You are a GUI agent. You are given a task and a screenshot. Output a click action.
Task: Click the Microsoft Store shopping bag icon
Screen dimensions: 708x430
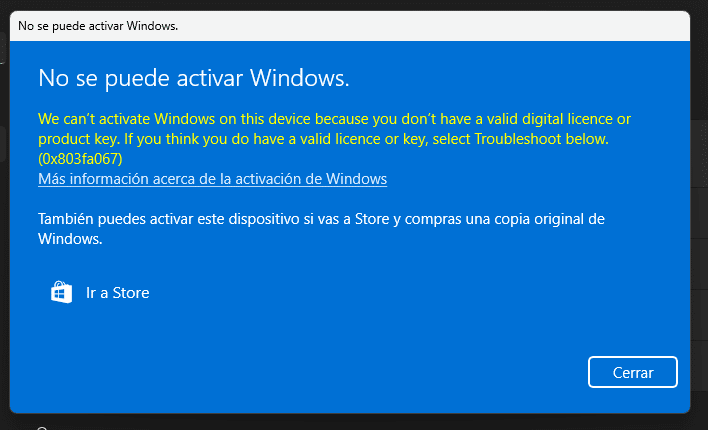[x=61, y=292]
